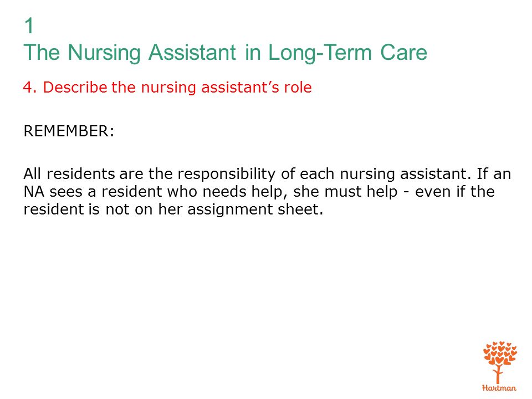This screenshot has height=399, width=532.
Task: Click the words 'nursing assistant.' in first line
Action: click(x=406, y=175)
